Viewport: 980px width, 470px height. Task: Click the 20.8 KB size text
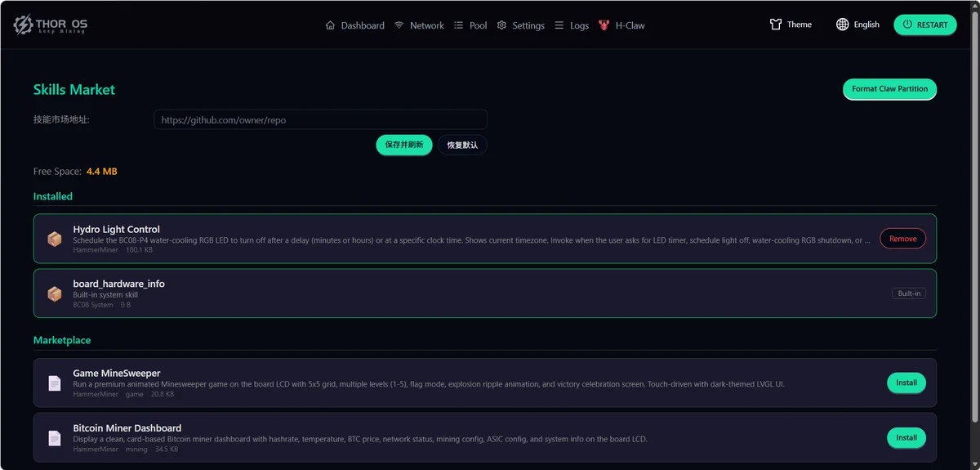163,394
